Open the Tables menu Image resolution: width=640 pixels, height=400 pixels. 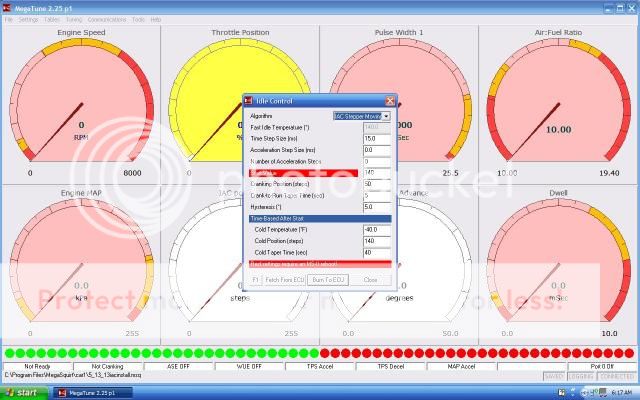pos(51,19)
